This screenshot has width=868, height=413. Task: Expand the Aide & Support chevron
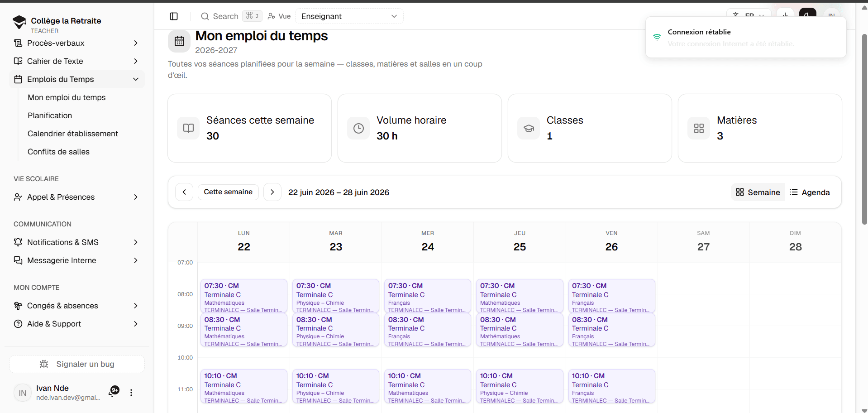[136, 324]
